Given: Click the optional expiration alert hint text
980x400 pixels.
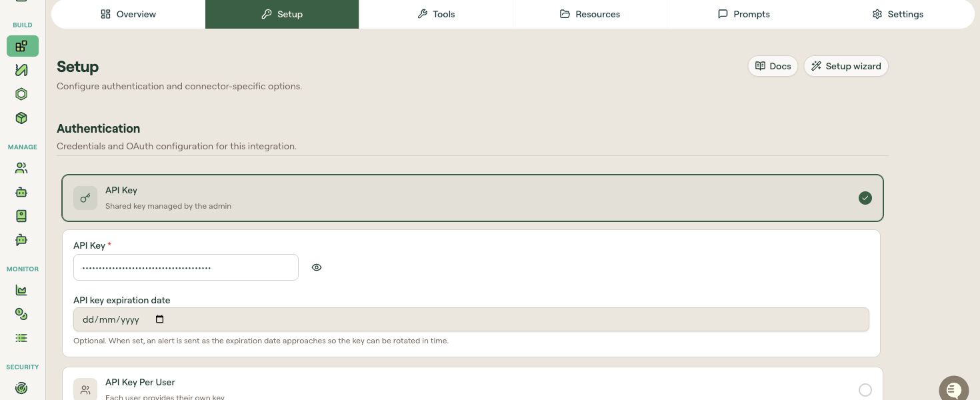Looking at the screenshot, I should [261, 341].
